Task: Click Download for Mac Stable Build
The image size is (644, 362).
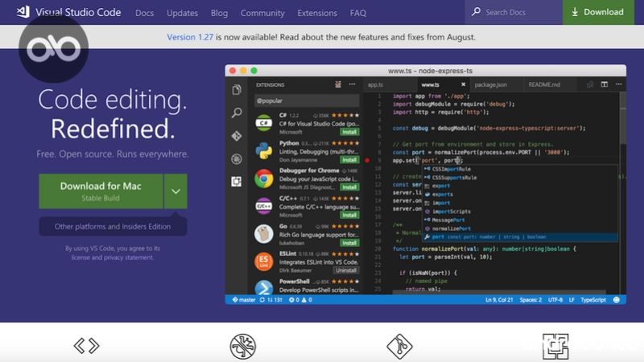Action: [x=101, y=191]
